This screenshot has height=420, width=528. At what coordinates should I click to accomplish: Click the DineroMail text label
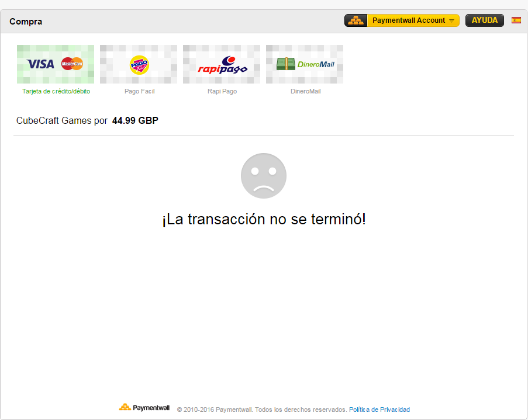tap(305, 91)
